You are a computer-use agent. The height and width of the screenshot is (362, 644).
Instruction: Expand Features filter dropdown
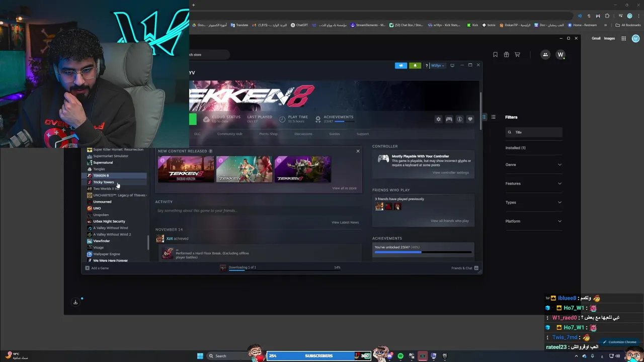pyautogui.click(x=533, y=184)
